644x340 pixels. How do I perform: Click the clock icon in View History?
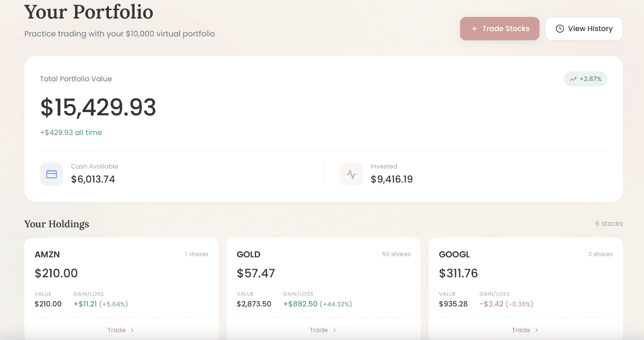(x=559, y=29)
